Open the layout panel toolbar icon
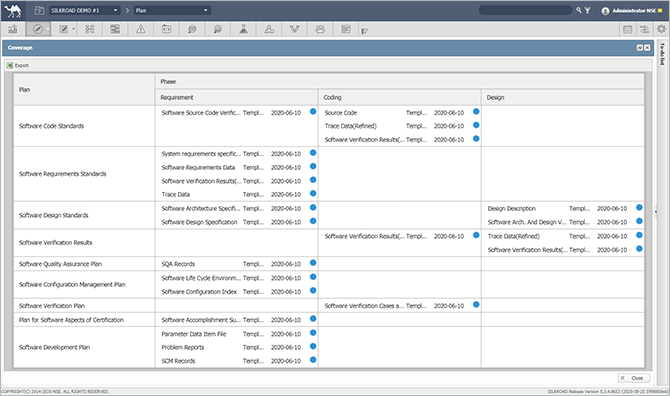The height and width of the screenshot is (396, 670). pos(115,29)
